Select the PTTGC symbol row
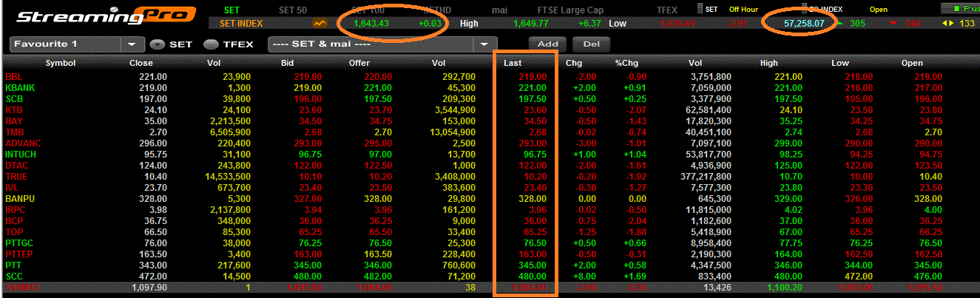980x298 pixels. 490,243
